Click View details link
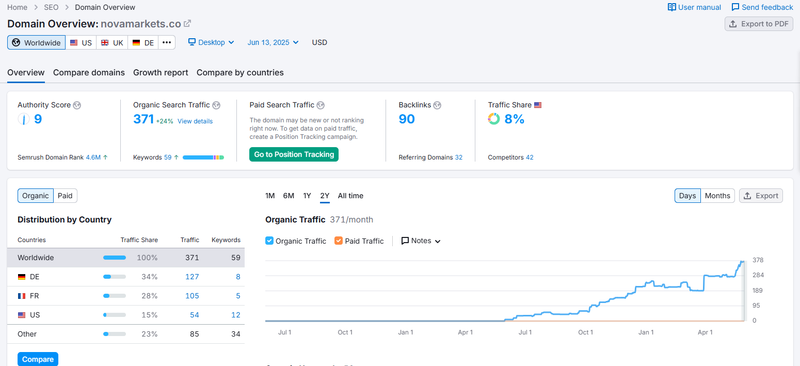This screenshot has height=366, width=800. (x=195, y=121)
